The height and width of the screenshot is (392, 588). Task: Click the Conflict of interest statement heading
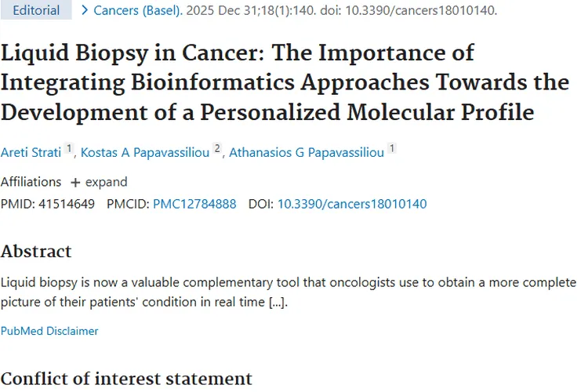(126, 379)
